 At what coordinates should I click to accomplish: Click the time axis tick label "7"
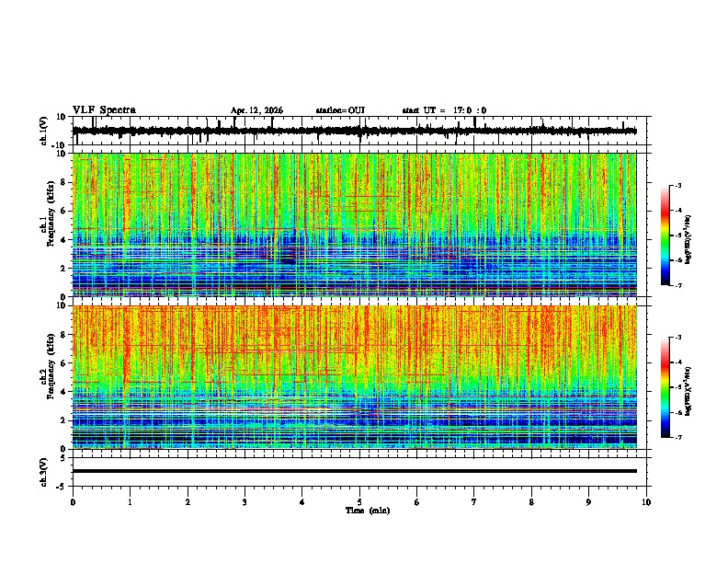coord(474,502)
